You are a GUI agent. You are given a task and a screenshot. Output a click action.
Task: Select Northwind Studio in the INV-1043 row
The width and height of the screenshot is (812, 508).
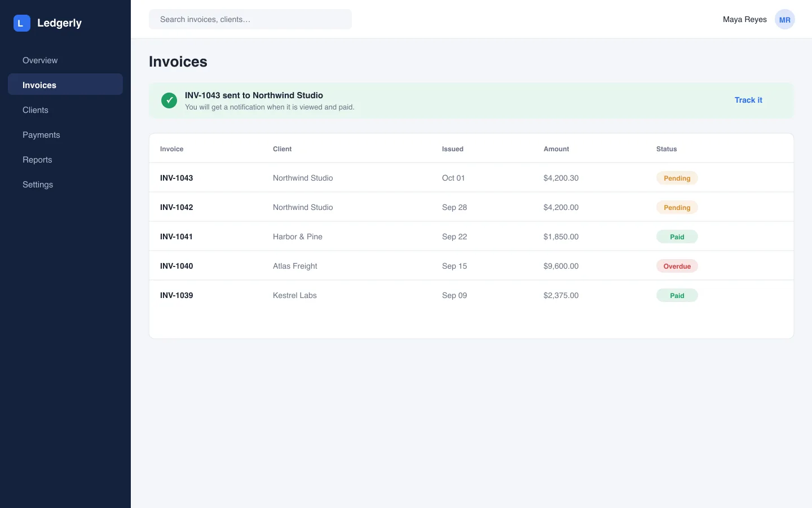[x=303, y=178]
